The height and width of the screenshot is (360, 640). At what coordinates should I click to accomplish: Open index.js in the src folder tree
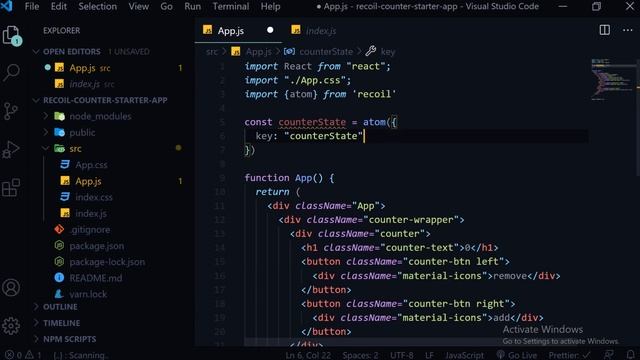(x=91, y=213)
